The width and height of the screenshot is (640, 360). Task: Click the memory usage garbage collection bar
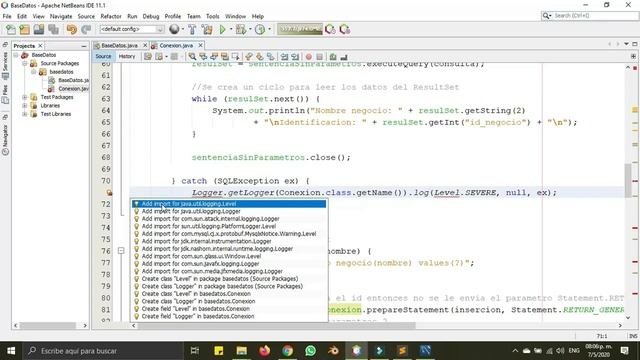tap(300, 29)
